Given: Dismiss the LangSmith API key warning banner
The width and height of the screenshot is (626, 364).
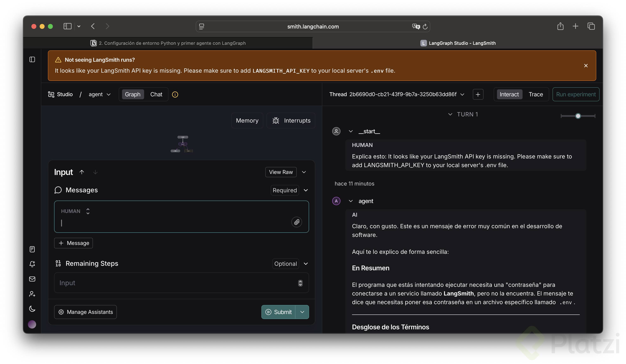Looking at the screenshot, I should click(x=586, y=66).
